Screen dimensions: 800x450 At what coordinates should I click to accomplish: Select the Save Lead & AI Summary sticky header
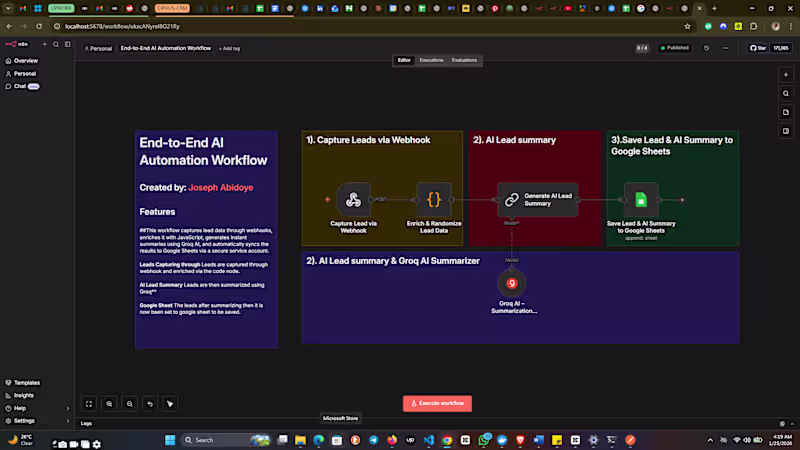click(672, 145)
